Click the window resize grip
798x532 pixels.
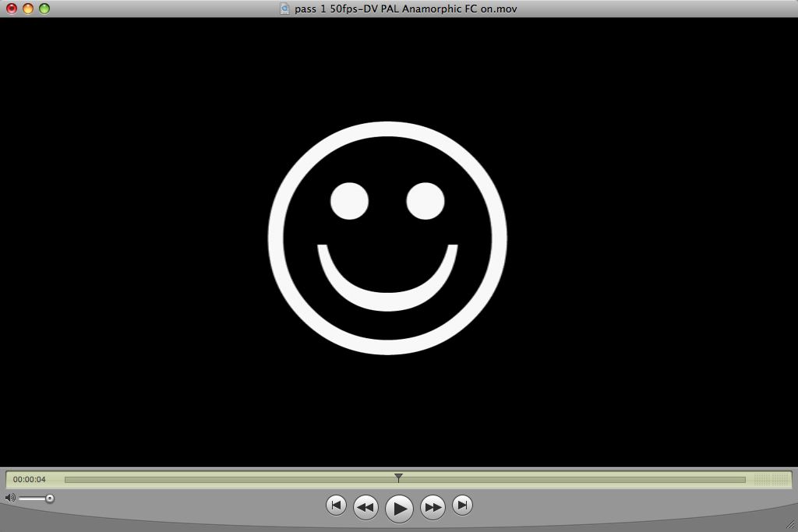click(790, 524)
